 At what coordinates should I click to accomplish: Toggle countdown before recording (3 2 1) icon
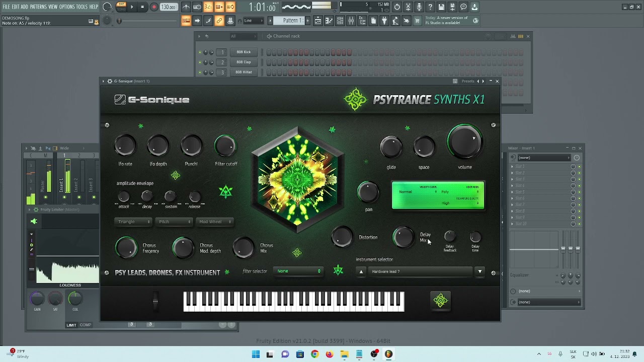(208, 7)
